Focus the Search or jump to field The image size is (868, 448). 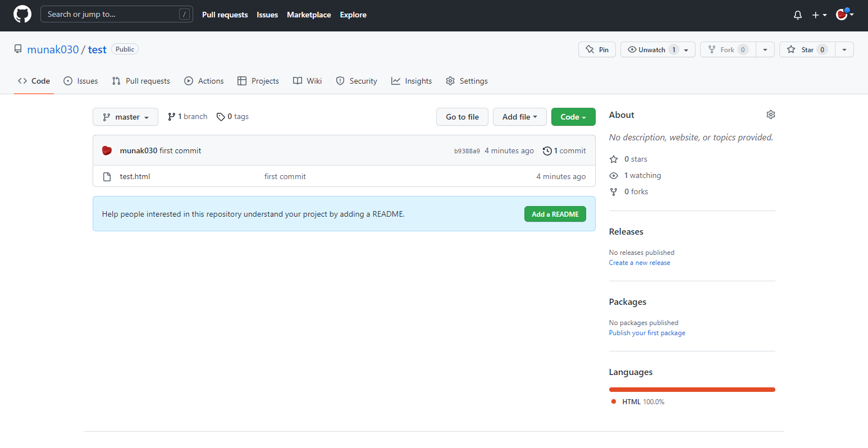pos(117,15)
